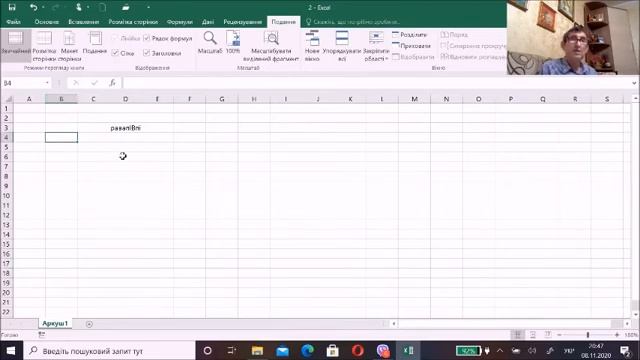Open a Нове вікно new window

[x=312, y=46]
